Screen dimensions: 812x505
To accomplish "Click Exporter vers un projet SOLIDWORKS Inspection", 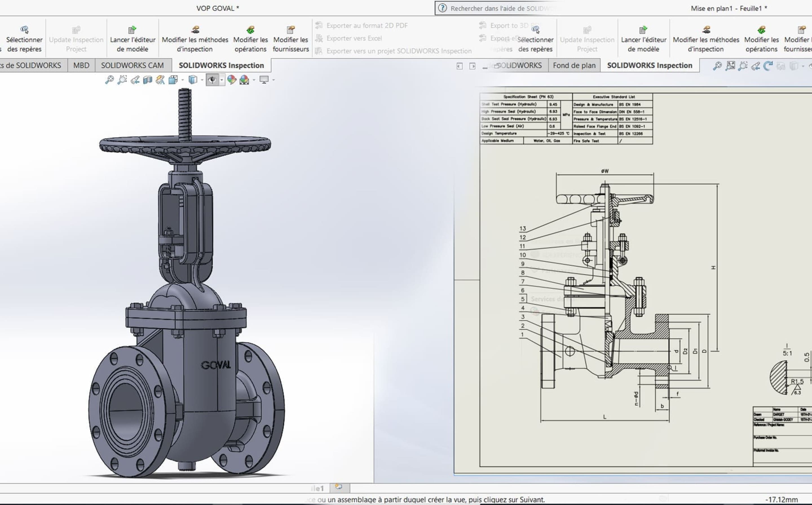I will pyautogui.click(x=394, y=51).
